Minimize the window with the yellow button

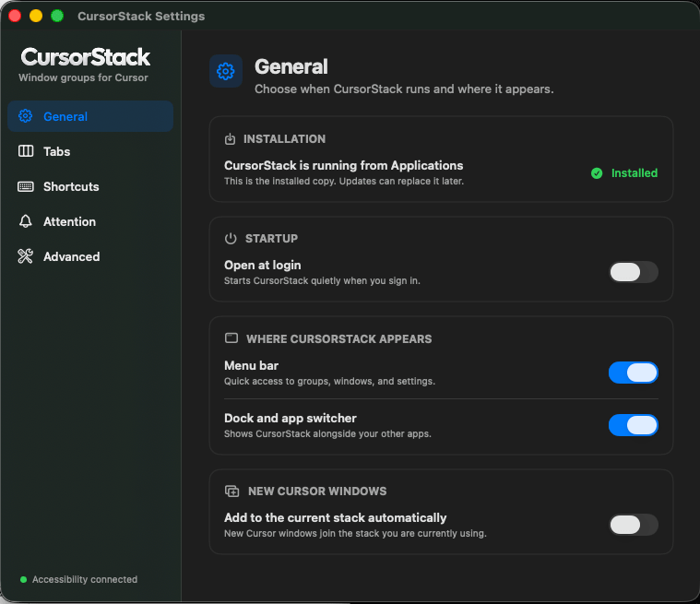(x=36, y=16)
